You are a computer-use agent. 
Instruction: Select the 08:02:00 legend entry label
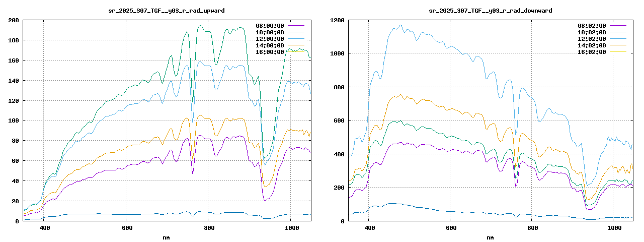pyautogui.click(x=592, y=26)
